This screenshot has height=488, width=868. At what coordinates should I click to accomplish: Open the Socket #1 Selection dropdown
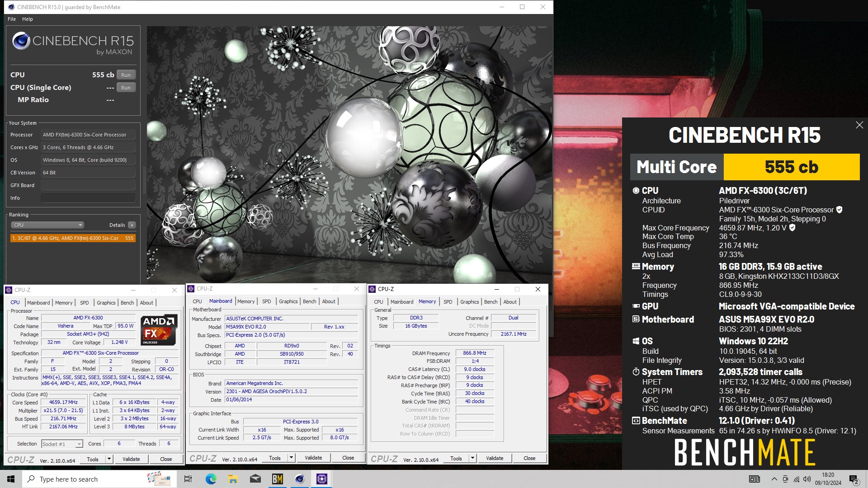coord(62,444)
